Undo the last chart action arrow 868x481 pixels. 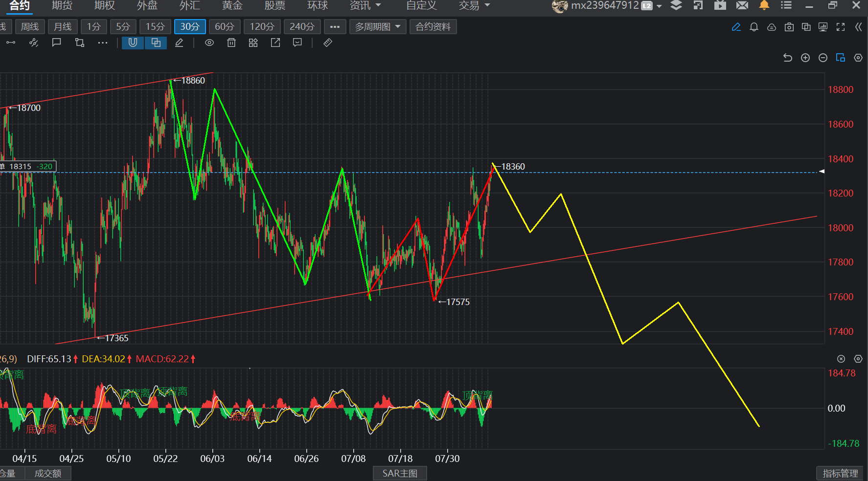pos(788,58)
